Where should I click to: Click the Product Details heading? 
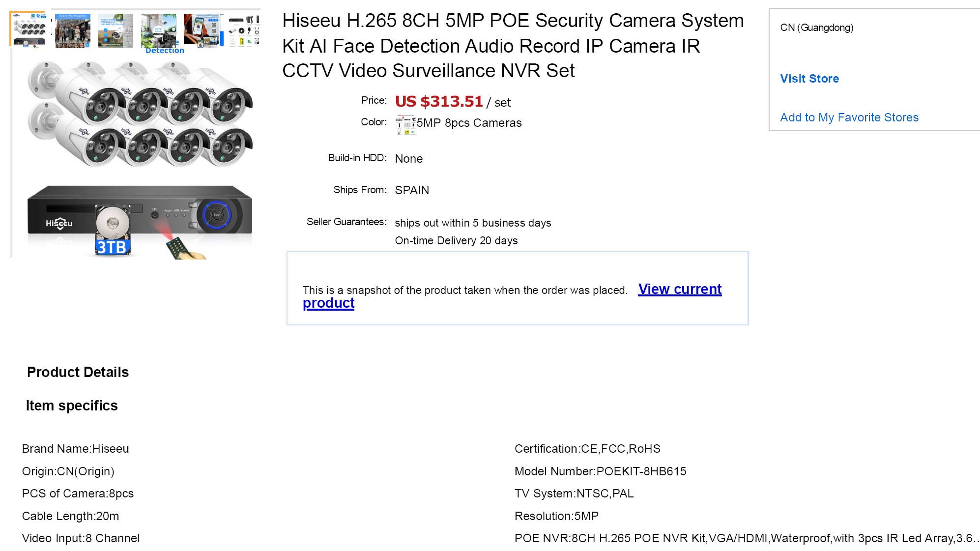pos(78,372)
